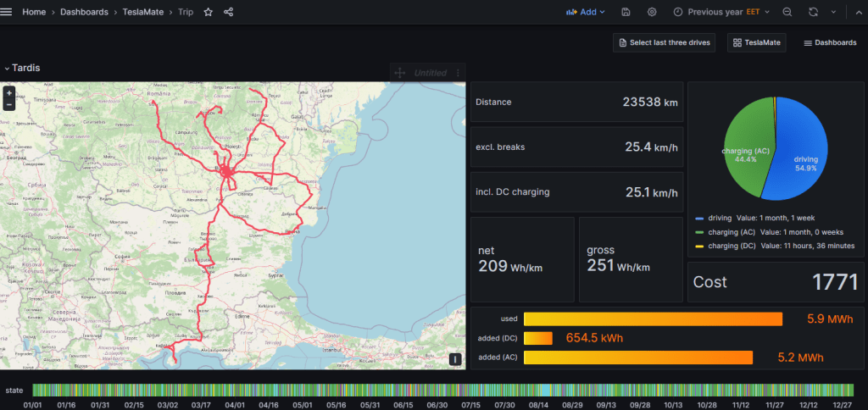This screenshot has width=868, height=410.
Task: Toggle charging (DC) legend series
Action: [x=731, y=246]
